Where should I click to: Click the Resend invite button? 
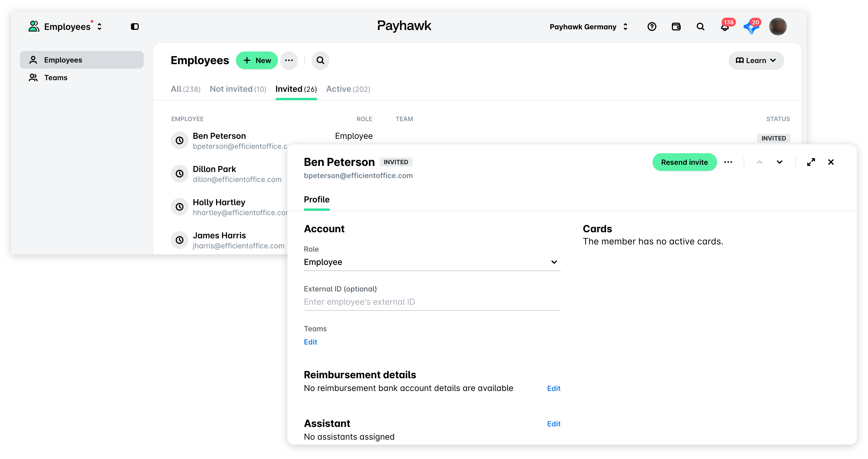684,162
